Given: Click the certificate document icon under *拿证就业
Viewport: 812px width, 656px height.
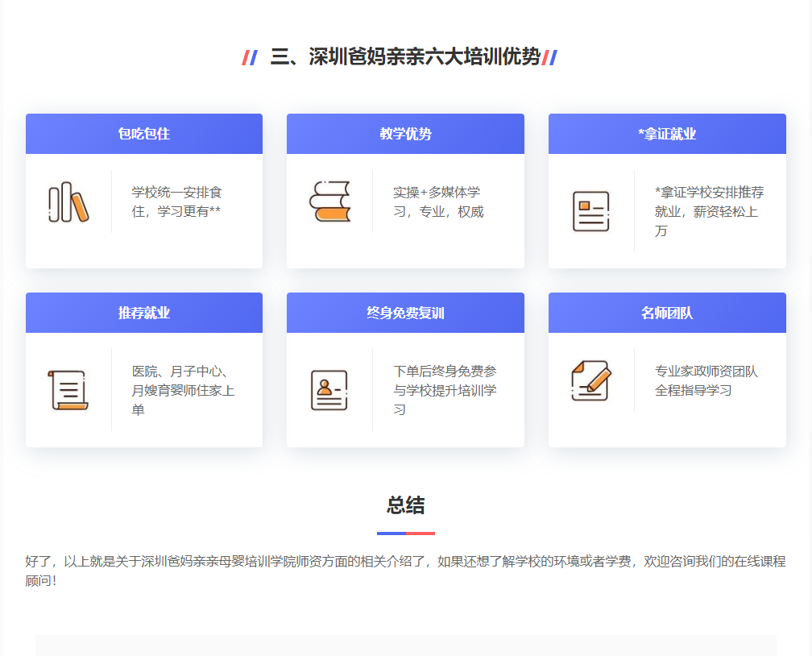Looking at the screenshot, I should (590, 211).
